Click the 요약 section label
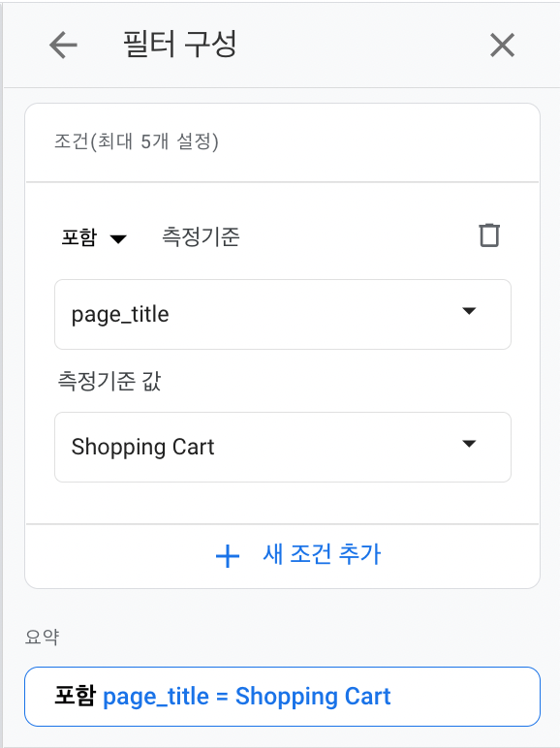 pos(42,637)
